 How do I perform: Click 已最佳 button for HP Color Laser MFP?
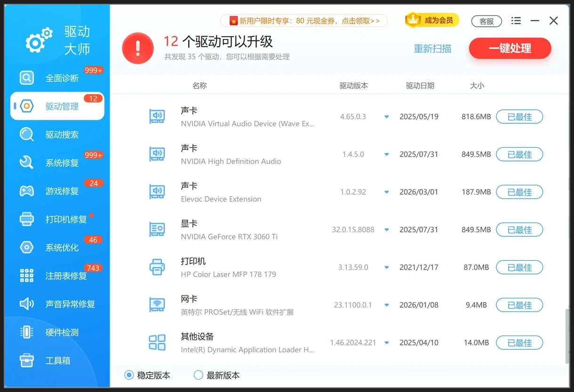pyautogui.click(x=519, y=267)
